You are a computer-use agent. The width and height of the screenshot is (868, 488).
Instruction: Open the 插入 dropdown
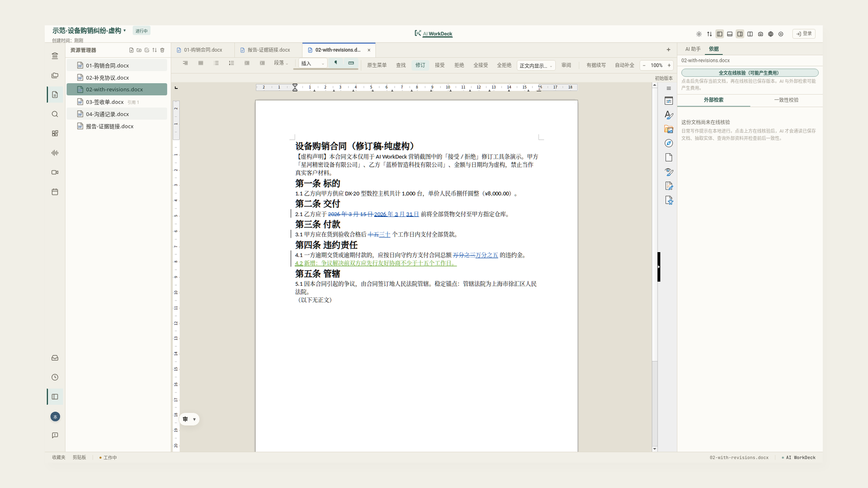click(x=313, y=64)
